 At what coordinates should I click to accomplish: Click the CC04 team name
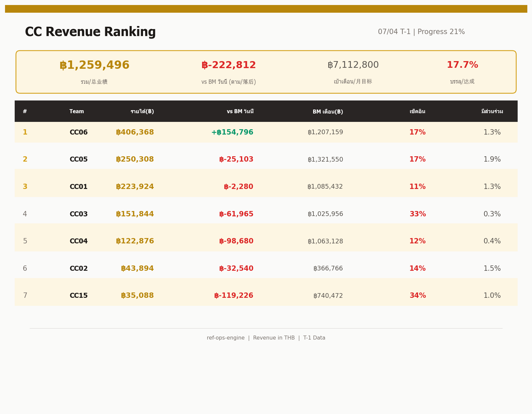tap(79, 241)
